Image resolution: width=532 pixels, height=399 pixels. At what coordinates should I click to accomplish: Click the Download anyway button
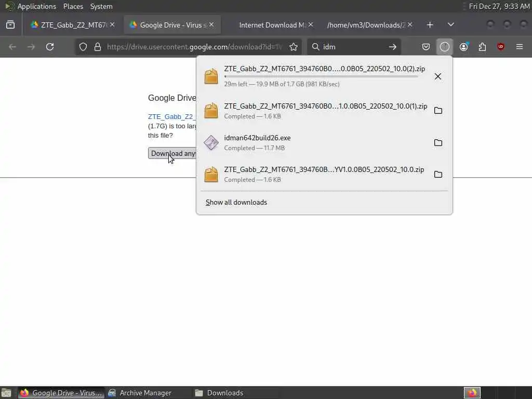pos(172,153)
